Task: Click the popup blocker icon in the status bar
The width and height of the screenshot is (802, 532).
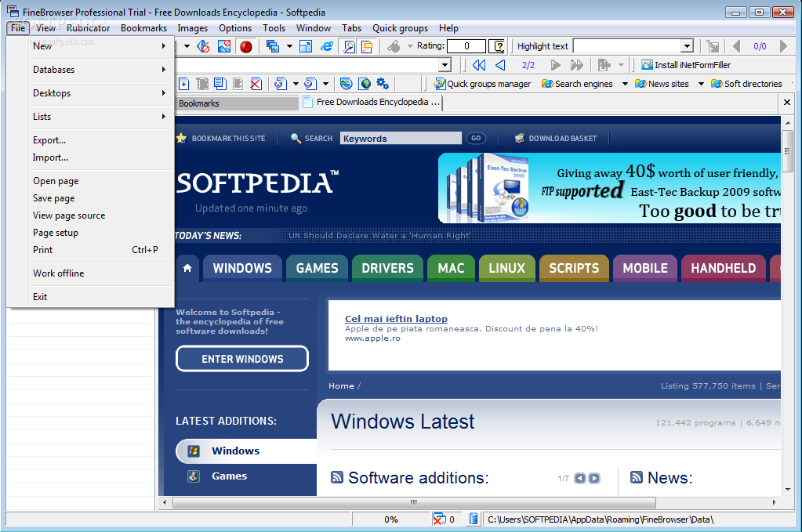Action: [439, 519]
